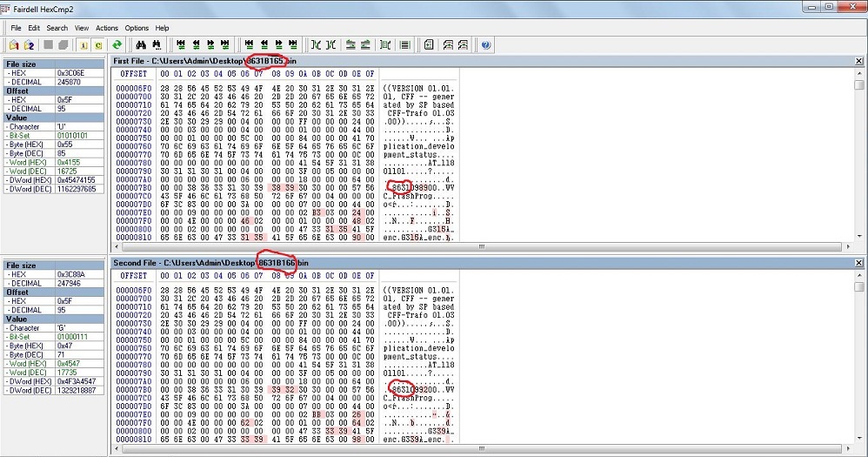The width and height of the screenshot is (868, 457).
Task: Click First File vertical scrollbar thumb
Action: coord(859,84)
